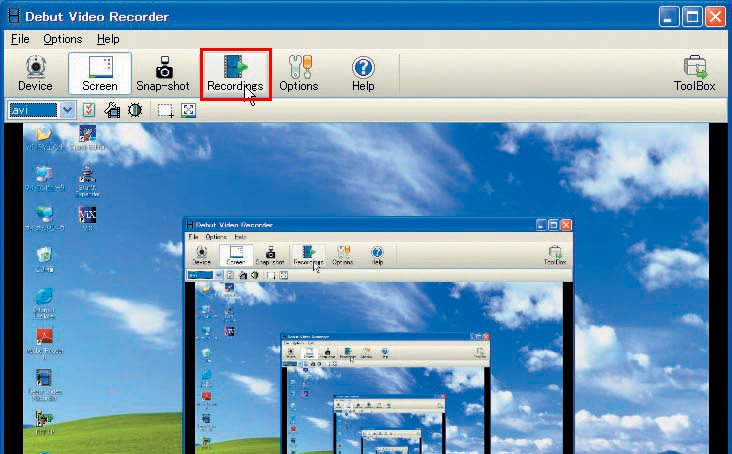This screenshot has width=732, height=454.
Task: Open encoder options checklist icon
Action: 89,110
